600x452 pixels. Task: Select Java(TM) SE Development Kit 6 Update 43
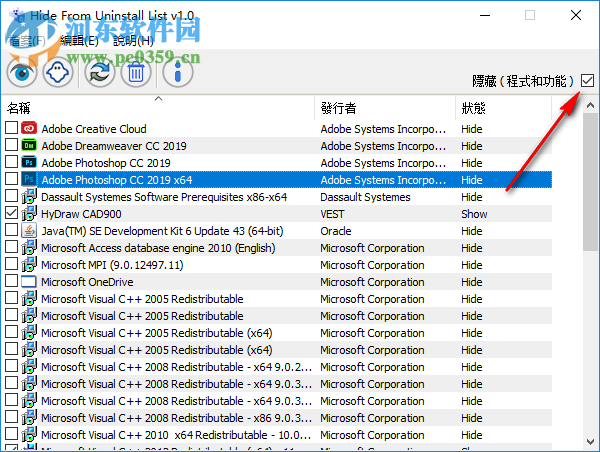pyautogui.click(x=162, y=231)
